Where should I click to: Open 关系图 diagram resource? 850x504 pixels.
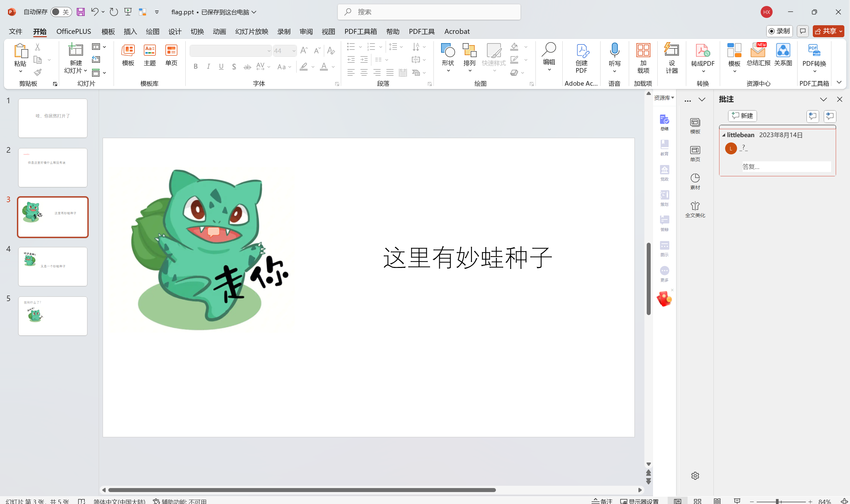tap(783, 54)
